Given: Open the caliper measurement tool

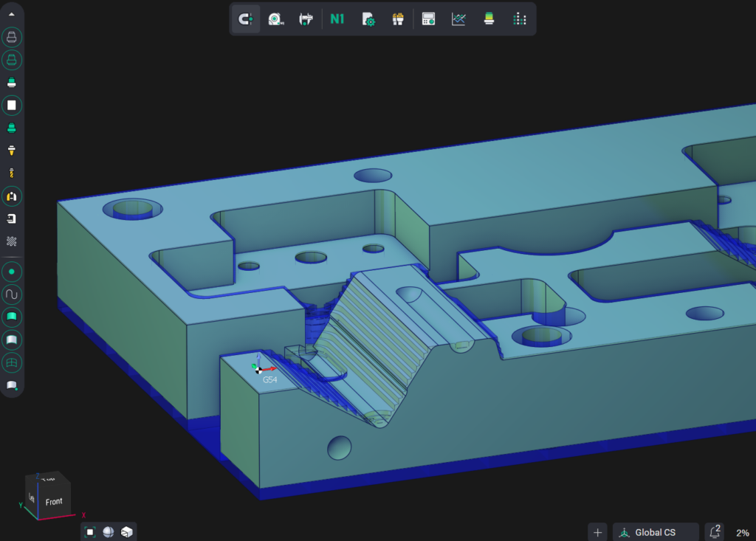Looking at the screenshot, I should [306, 19].
